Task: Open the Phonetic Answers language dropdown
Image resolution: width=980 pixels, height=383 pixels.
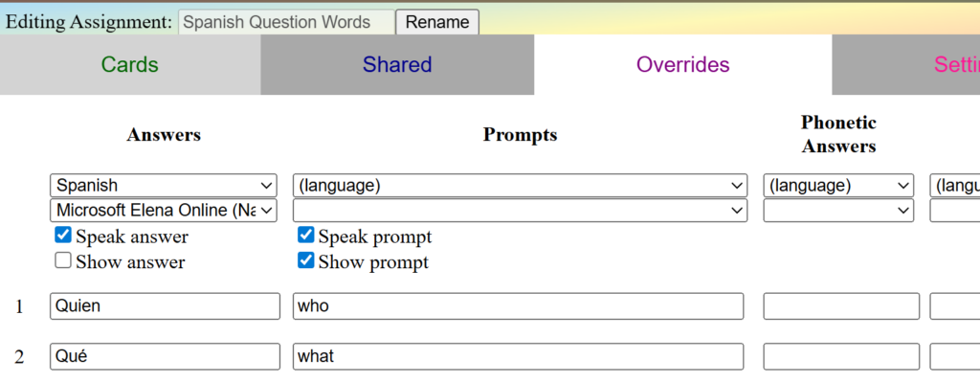Action: (x=840, y=186)
